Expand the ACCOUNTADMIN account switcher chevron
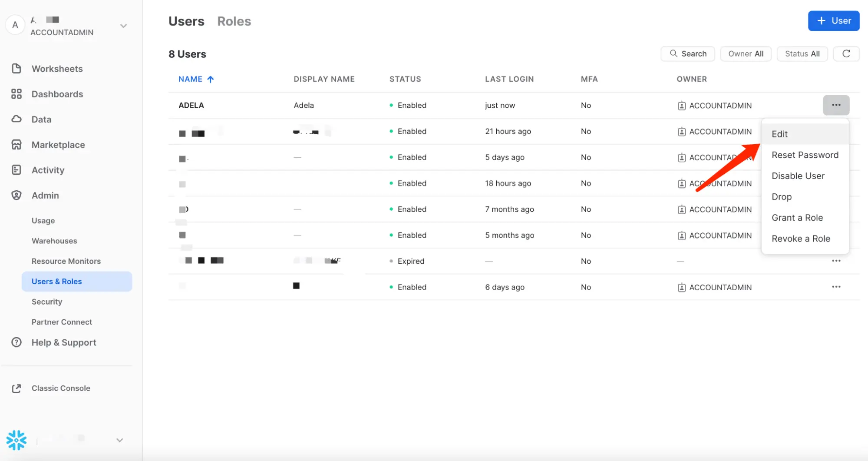The image size is (868, 461). (123, 26)
